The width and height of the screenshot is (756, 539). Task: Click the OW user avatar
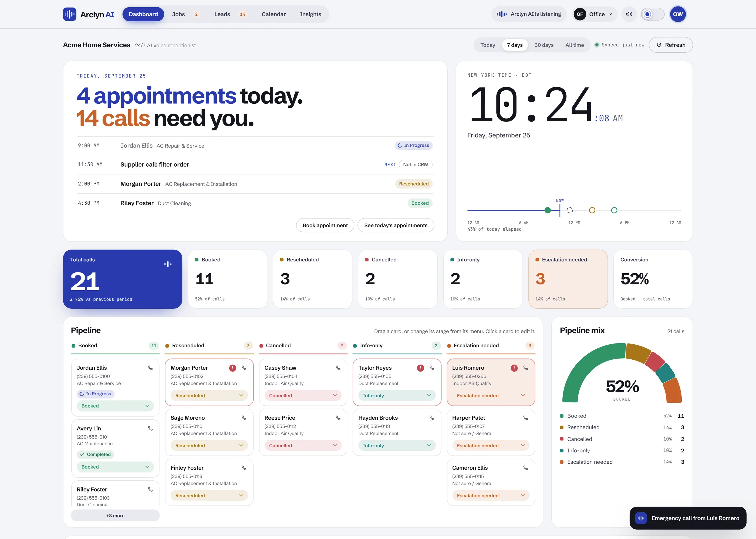click(678, 14)
